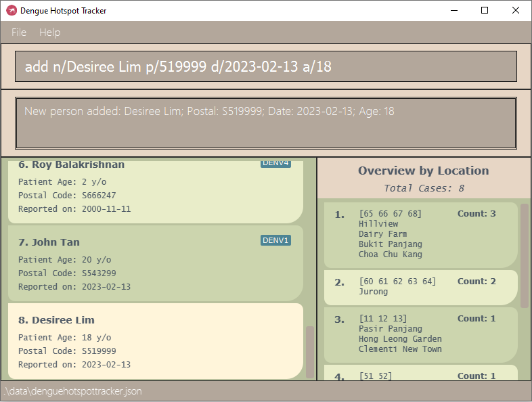The height and width of the screenshot is (402, 532).
Task: Select the Jurong location overview entry
Action: point(421,288)
